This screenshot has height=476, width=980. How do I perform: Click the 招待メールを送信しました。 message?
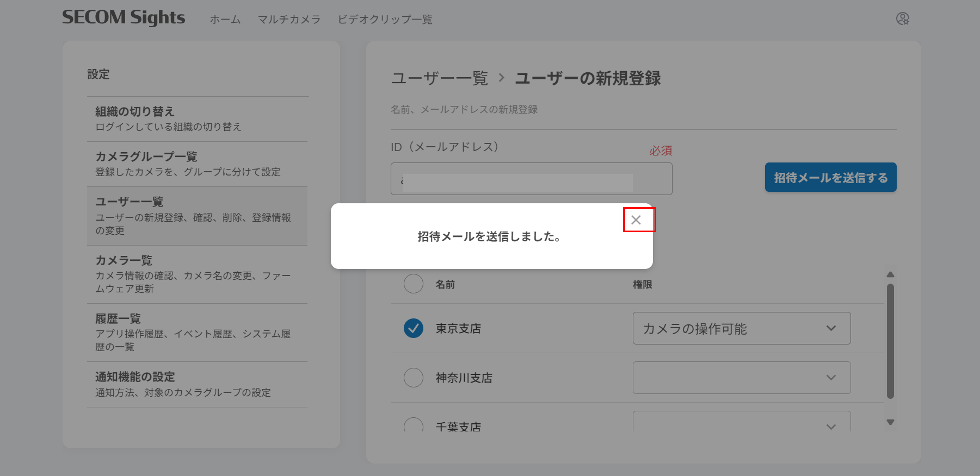click(x=489, y=236)
